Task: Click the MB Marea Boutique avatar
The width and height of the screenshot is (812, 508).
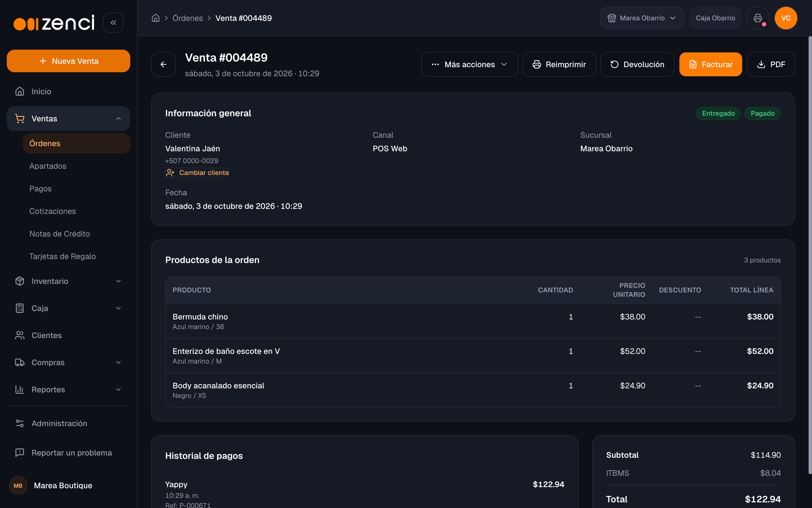Action: pyautogui.click(x=18, y=485)
